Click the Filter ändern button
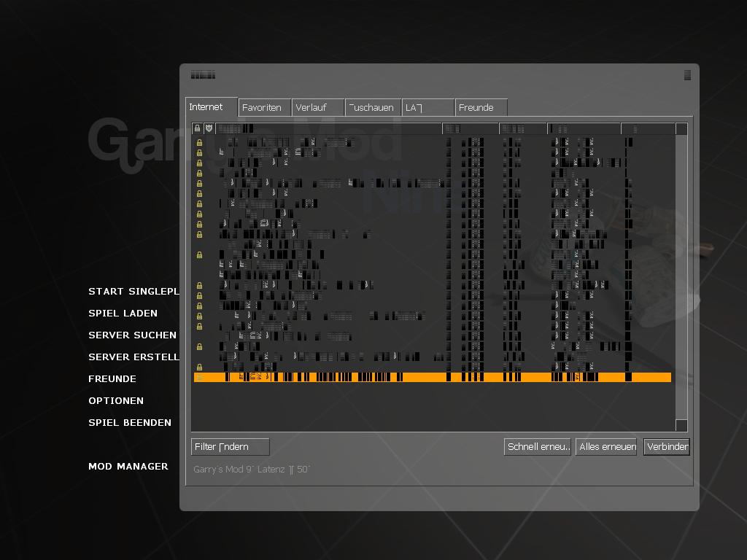Image resolution: width=747 pixels, height=560 pixels. (230, 447)
